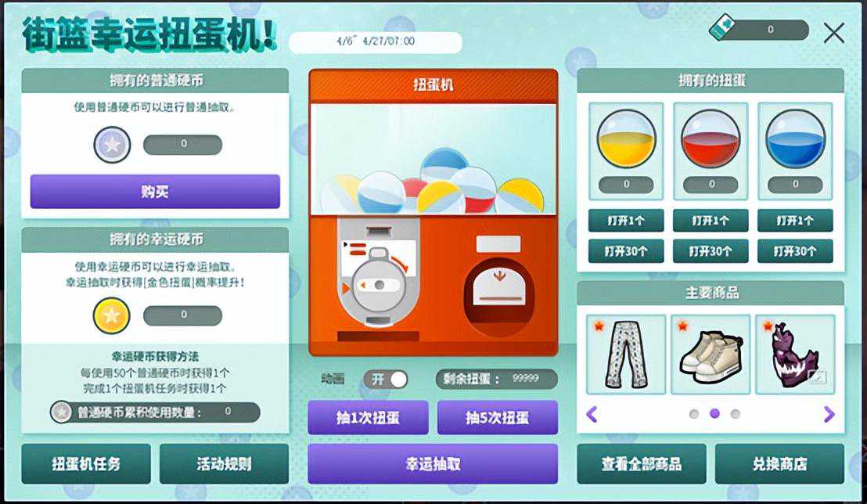
Task: Click the gold lucky coin icon
Action: point(111,315)
